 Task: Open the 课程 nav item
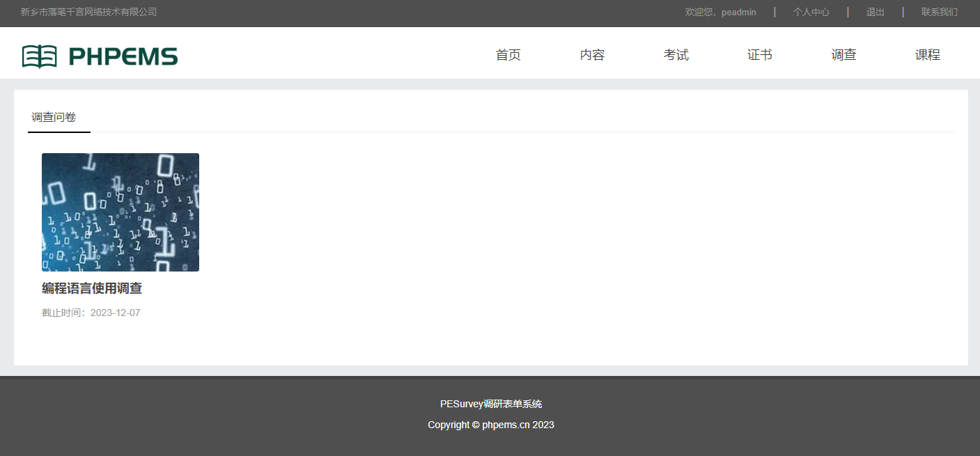[928, 56]
